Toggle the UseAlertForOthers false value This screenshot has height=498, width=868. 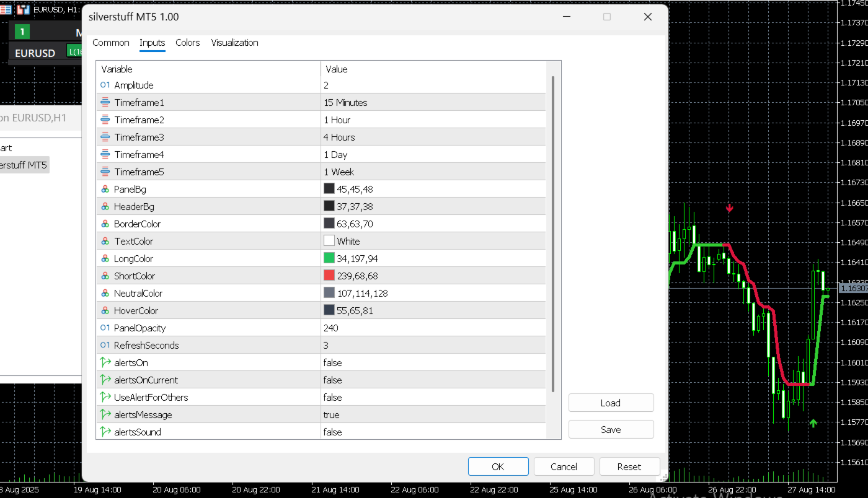(x=433, y=397)
